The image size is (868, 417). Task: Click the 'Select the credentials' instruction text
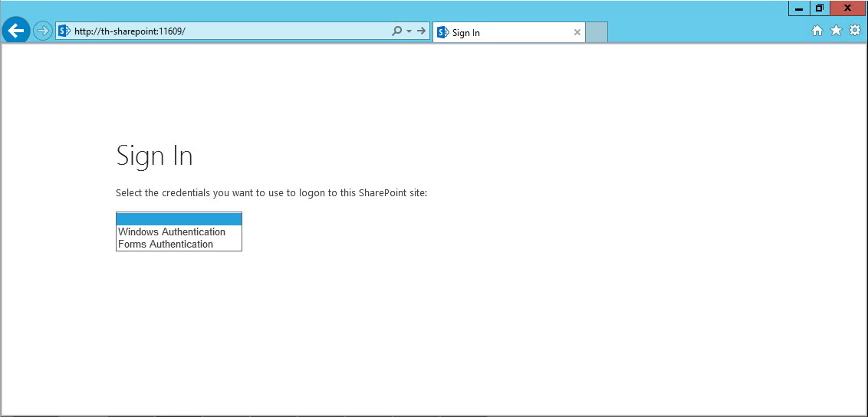pos(271,193)
